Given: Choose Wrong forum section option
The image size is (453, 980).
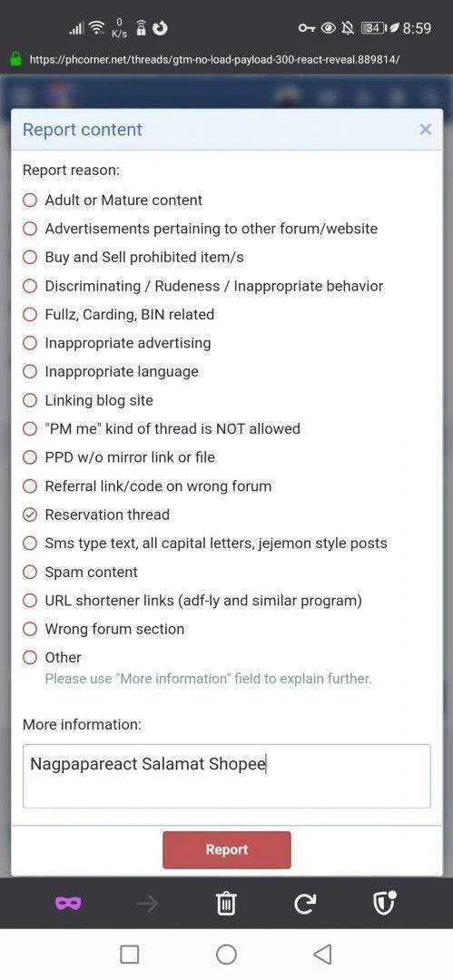Looking at the screenshot, I should (x=103, y=629).
